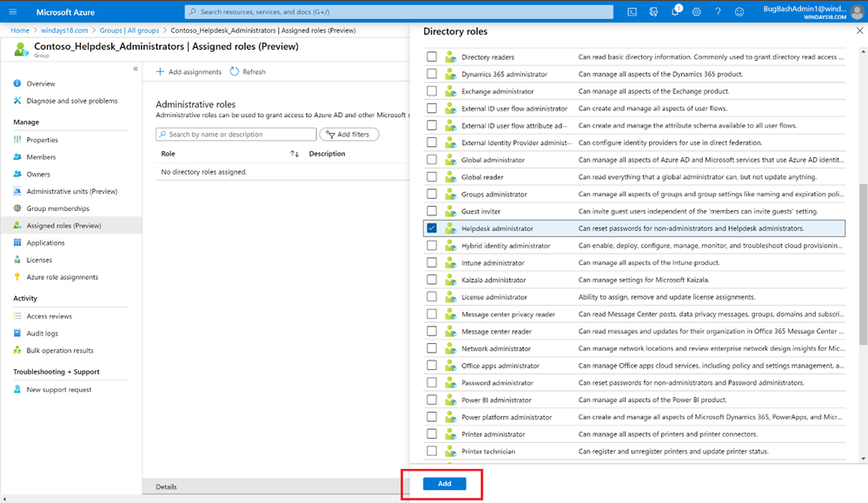The width and height of the screenshot is (868, 503).
Task: Uncheck the Helpdesk administrator role
Action: coord(432,228)
